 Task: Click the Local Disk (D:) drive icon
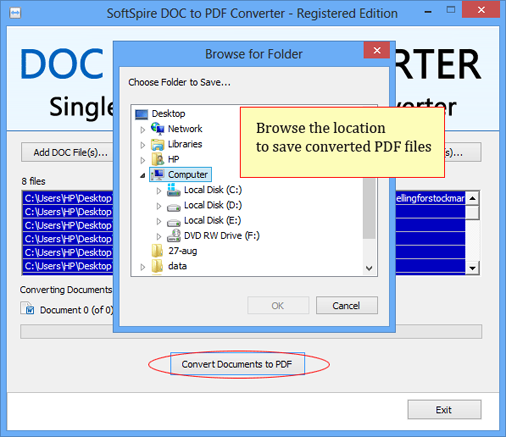coord(174,207)
